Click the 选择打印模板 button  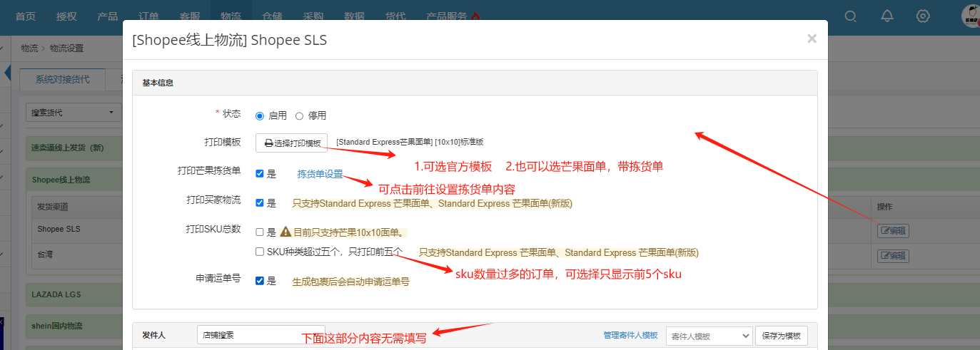(x=291, y=143)
